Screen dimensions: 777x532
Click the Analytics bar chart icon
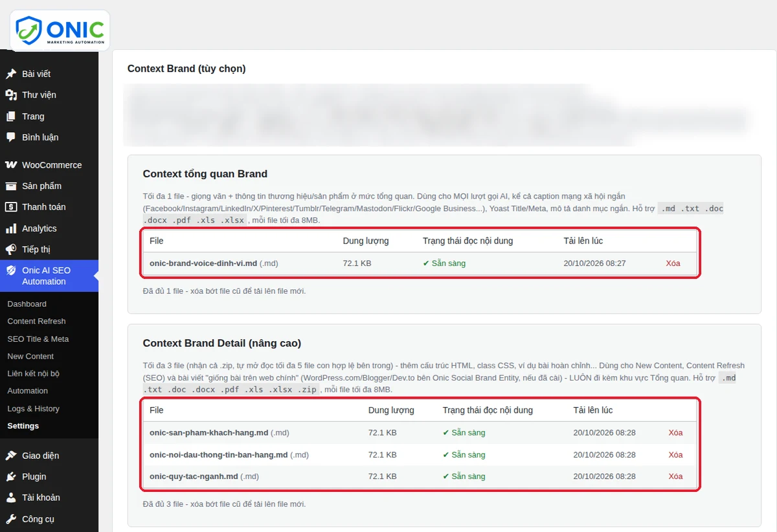point(11,228)
